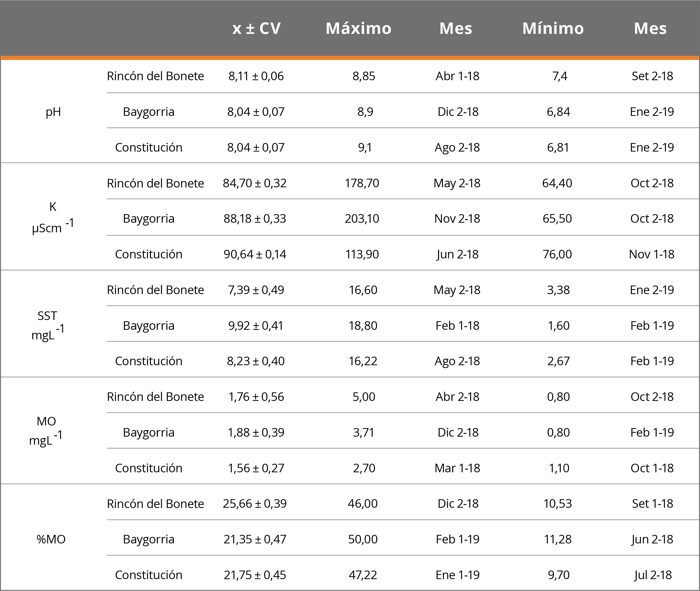Viewport: 700px width, 591px height.
Task: Select the %MO row label
Action: click(x=51, y=539)
